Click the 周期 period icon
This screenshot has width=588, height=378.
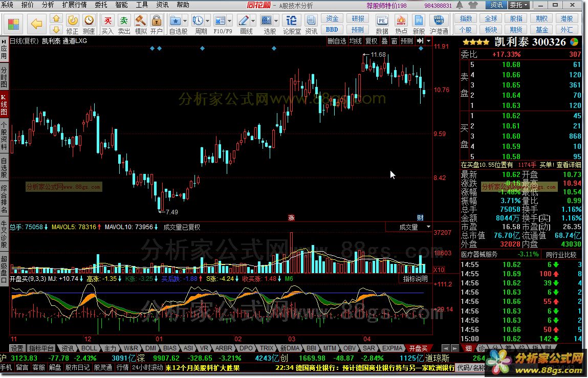[198, 20]
